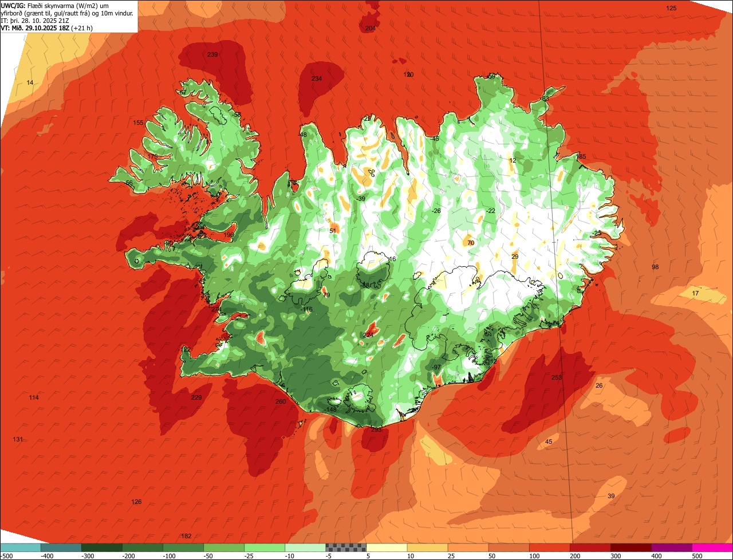Screen dimensions: 733x560
Task: Click the dark maroon 300 to 400 legend swatch
Action: point(630,547)
